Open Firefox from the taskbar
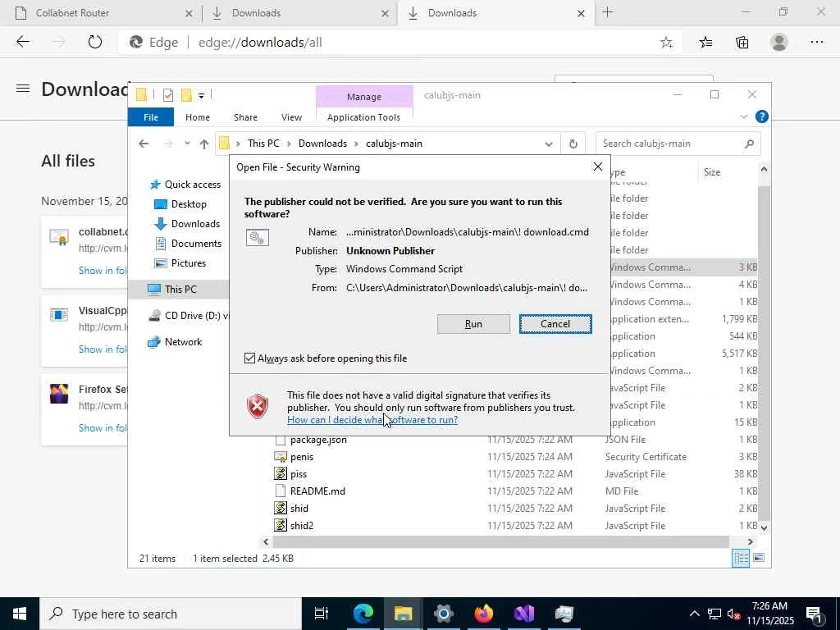 484,614
